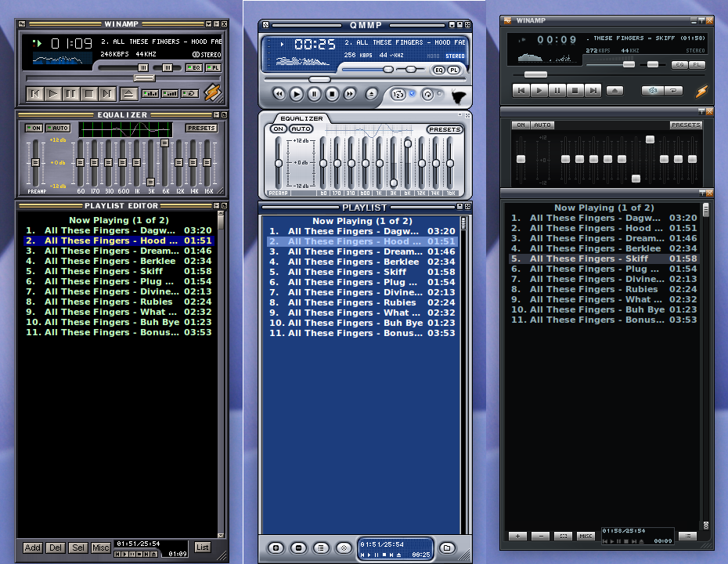Select track 9 What in right dark playlist

(x=604, y=300)
